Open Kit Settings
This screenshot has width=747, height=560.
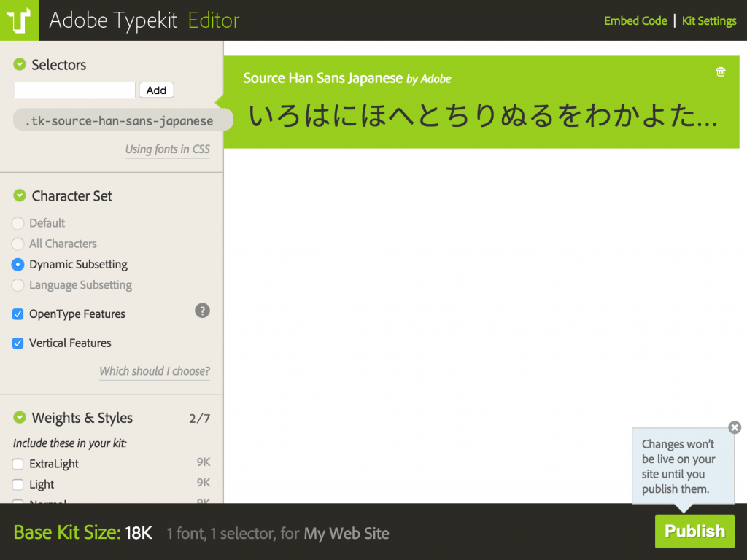pyautogui.click(x=708, y=20)
